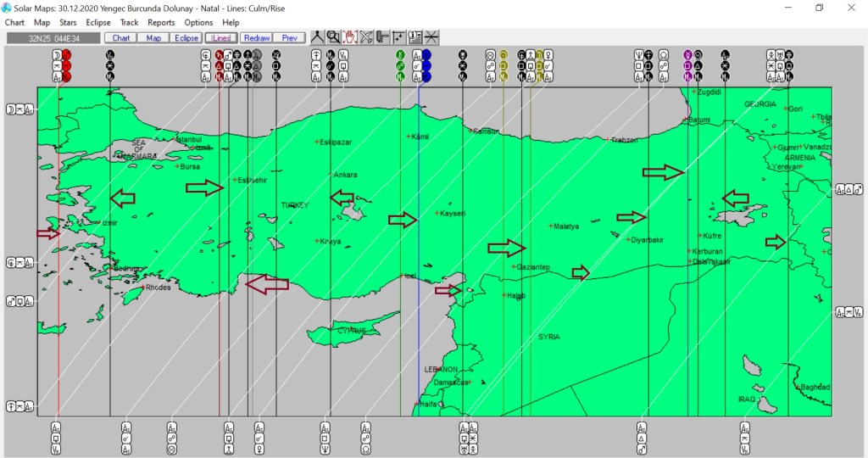
Task: Click the paint roller toolbar icon
Action: (382, 37)
